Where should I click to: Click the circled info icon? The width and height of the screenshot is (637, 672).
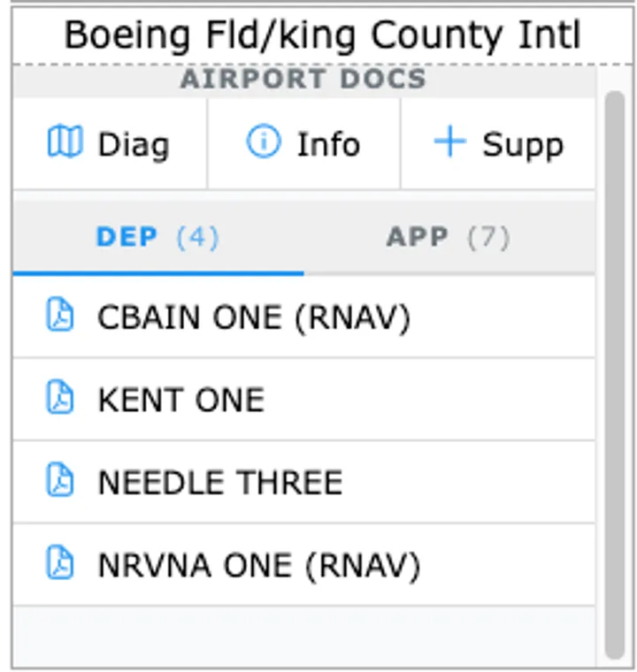tap(263, 142)
